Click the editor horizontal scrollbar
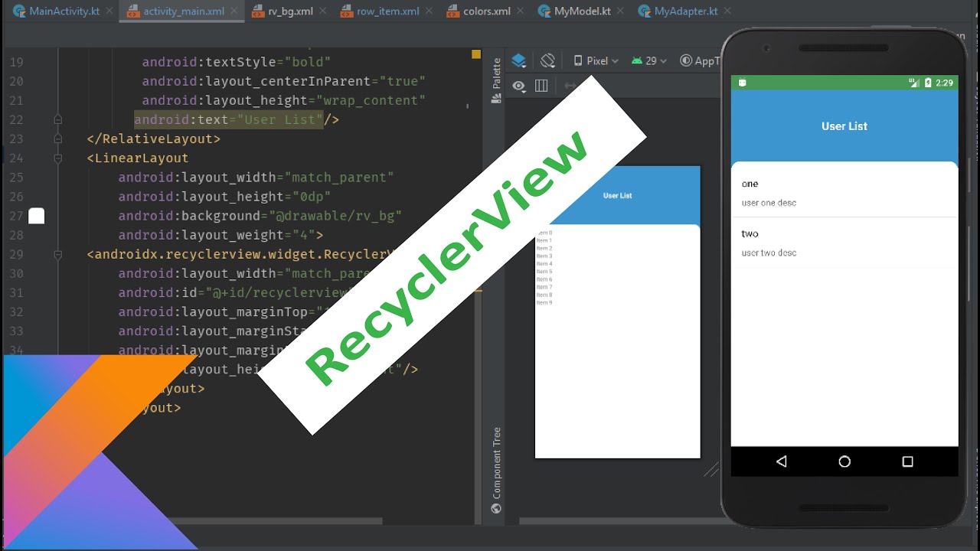The width and height of the screenshot is (980, 551). point(276,521)
